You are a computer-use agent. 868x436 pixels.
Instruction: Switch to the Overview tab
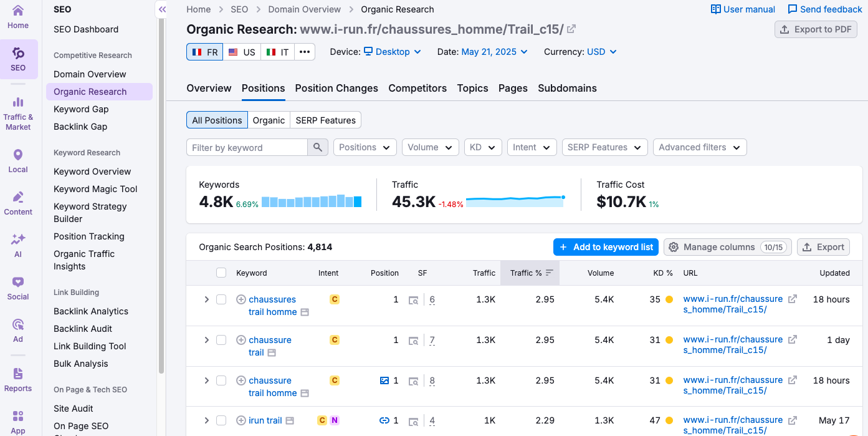(x=209, y=88)
